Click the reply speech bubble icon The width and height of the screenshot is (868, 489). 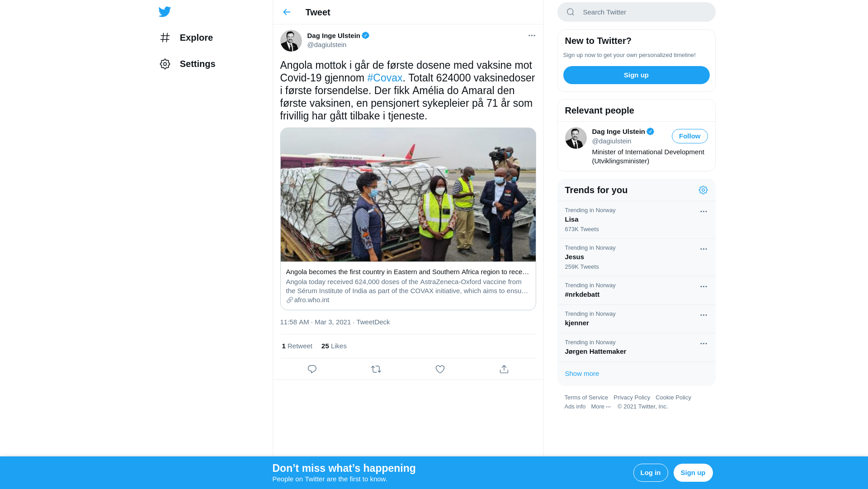(312, 369)
